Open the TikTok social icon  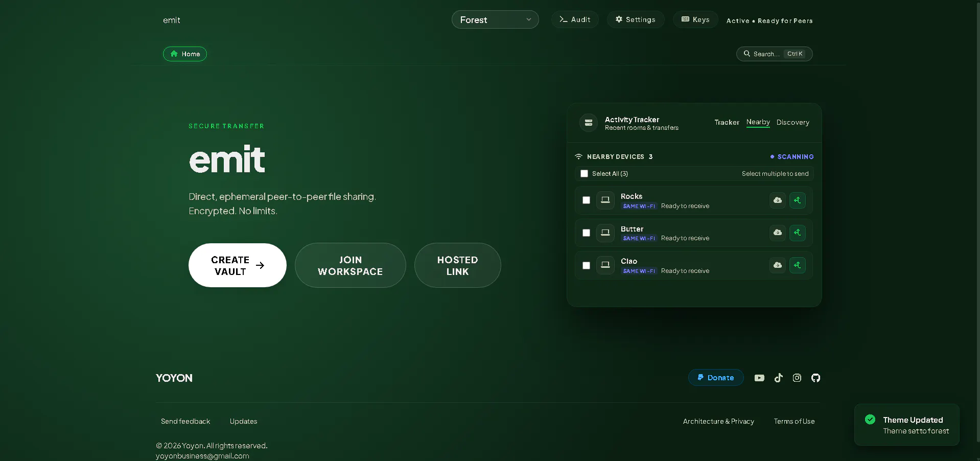point(778,378)
